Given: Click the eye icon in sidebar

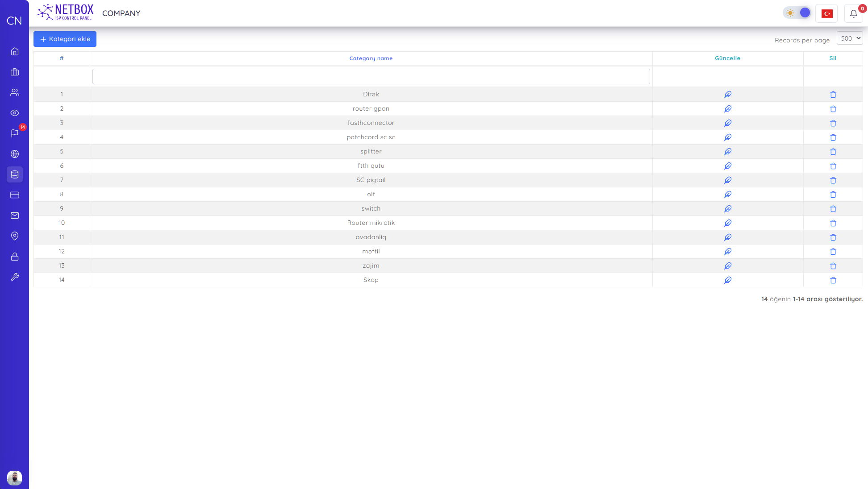Looking at the screenshot, I should [x=15, y=113].
